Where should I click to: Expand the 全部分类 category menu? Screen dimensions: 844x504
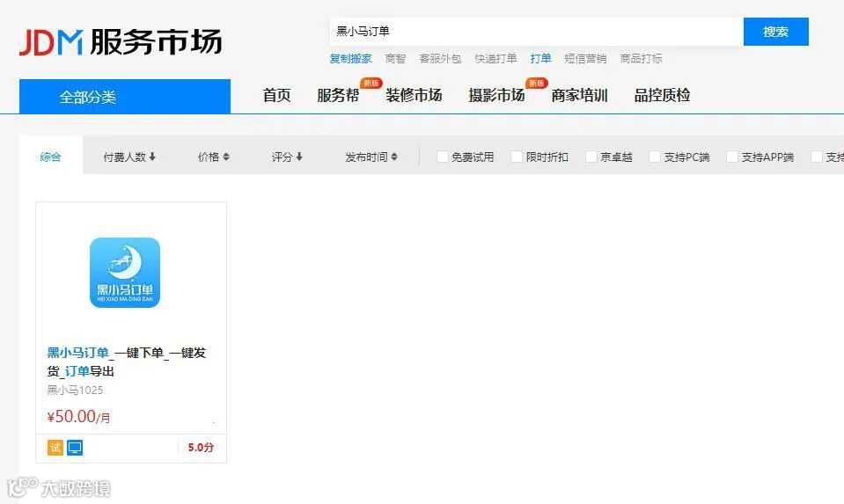click(125, 97)
